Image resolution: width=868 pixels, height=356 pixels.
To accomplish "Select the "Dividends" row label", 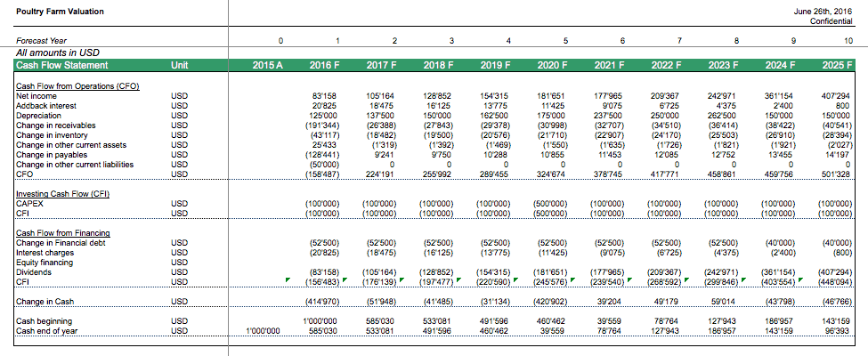I will click(x=33, y=272).
